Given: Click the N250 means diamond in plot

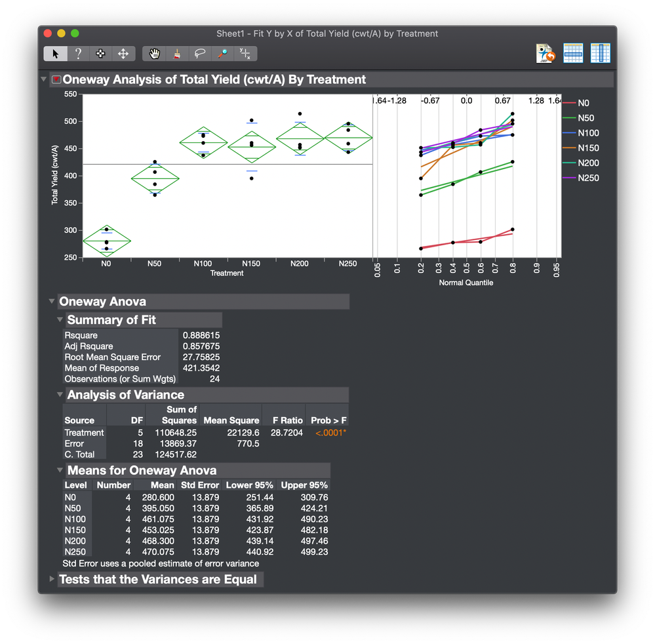Looking at the screenshot, I should coord(348,138).
